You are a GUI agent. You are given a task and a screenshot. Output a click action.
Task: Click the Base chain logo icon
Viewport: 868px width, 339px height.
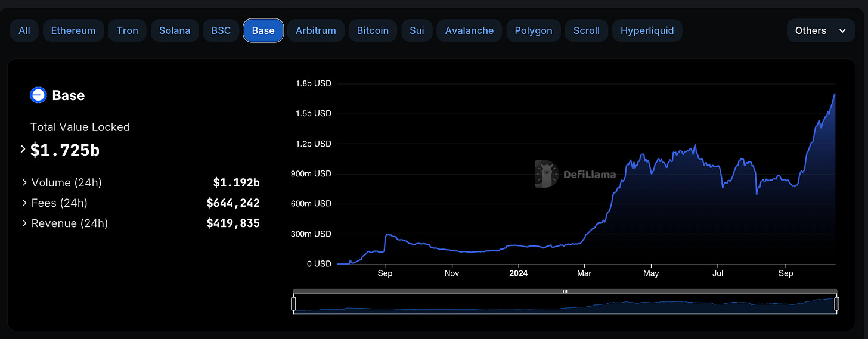(x=38, y=95)
